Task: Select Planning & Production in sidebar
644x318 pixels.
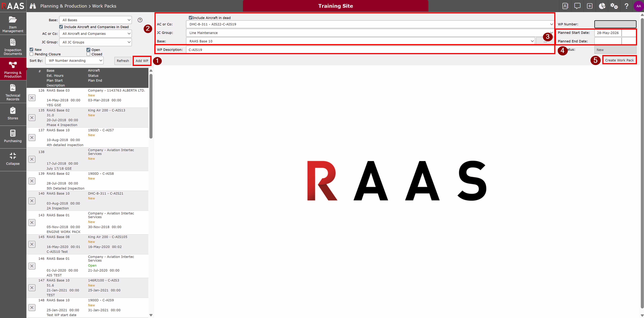Action: click(x=13, y=69)
